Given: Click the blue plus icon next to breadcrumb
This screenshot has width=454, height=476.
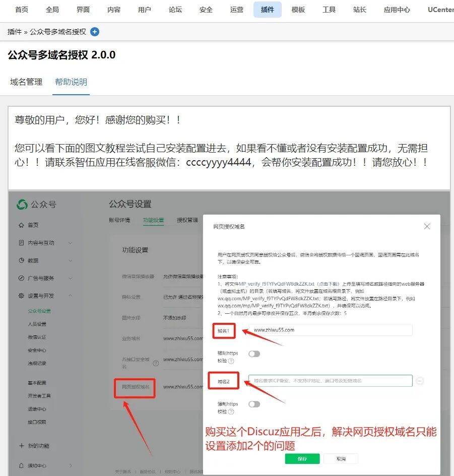Looking at the screenshot, I should [x=95, y=31].
